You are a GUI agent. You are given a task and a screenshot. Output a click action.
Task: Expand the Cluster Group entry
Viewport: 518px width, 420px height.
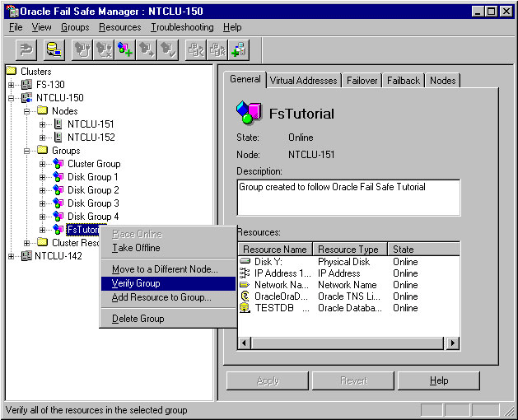pyautogui.click(x=42, y=164)
